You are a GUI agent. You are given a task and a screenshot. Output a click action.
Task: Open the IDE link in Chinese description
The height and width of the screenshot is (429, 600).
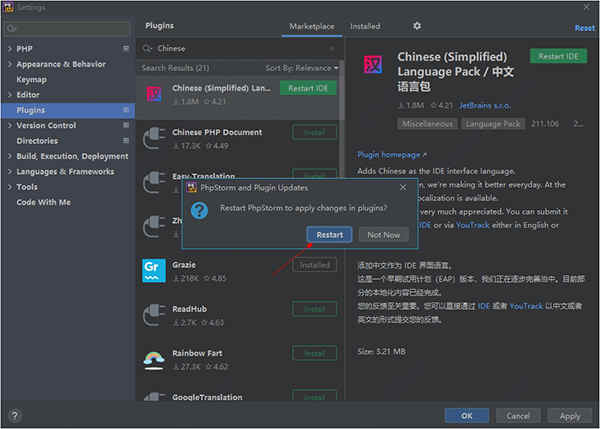coord(484,306)
